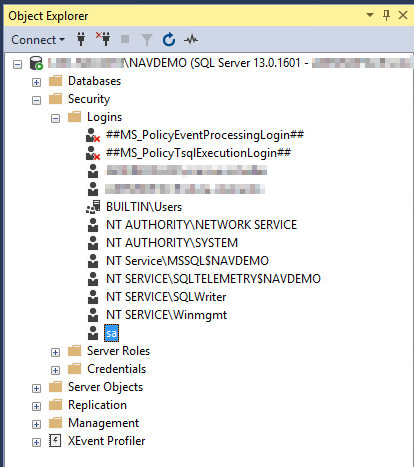The width and height of the screenshot is (414, 467).
Task: Refresh the Object Explorer tree
Action: [169, 39]
